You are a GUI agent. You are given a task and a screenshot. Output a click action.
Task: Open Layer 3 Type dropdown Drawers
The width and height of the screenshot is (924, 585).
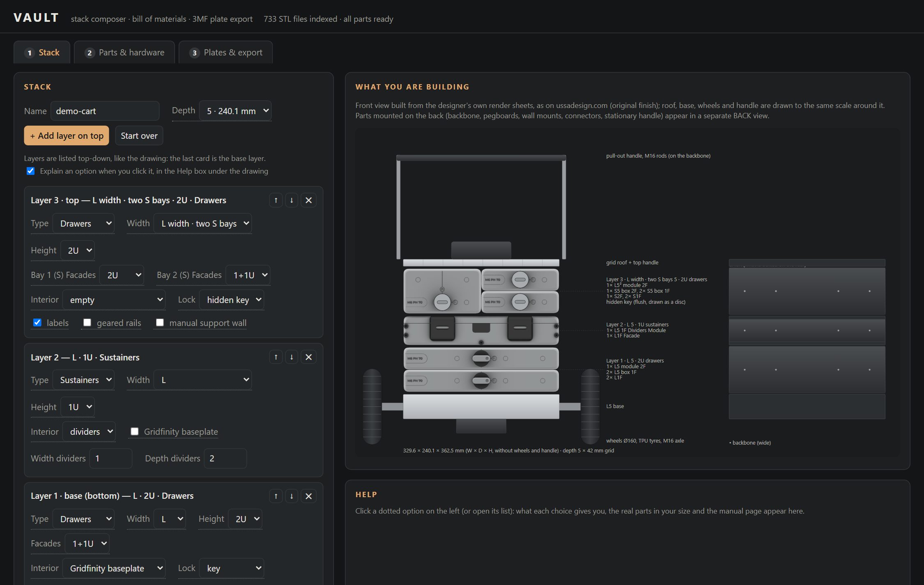point(83,223)
